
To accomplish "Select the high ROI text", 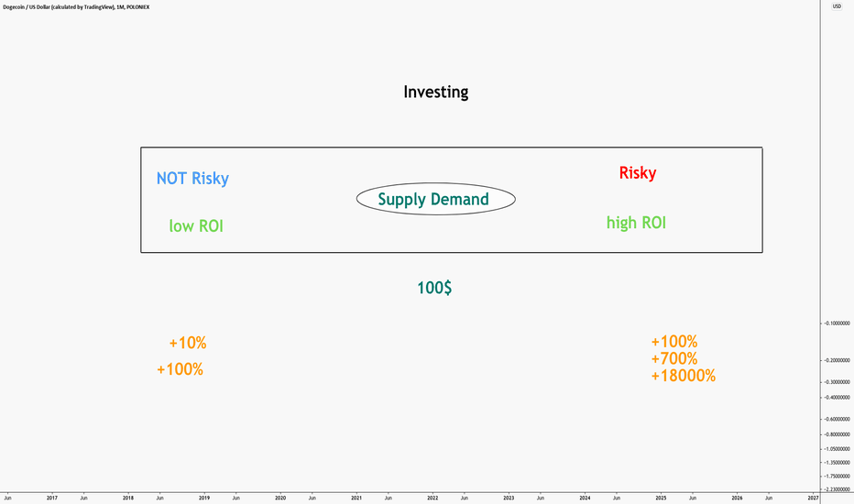I will pos(636,223).
